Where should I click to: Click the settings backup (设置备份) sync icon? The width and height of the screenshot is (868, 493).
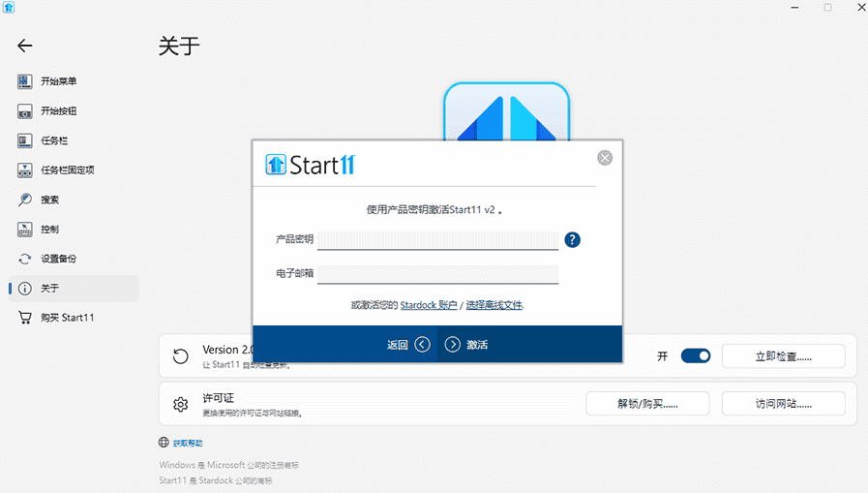click(x=25, y=259)
